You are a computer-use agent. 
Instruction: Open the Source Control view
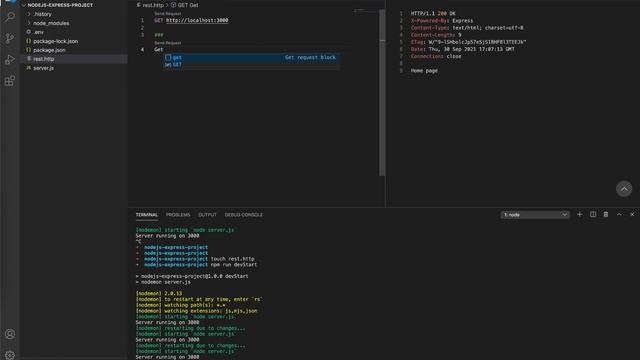(10, 38)
